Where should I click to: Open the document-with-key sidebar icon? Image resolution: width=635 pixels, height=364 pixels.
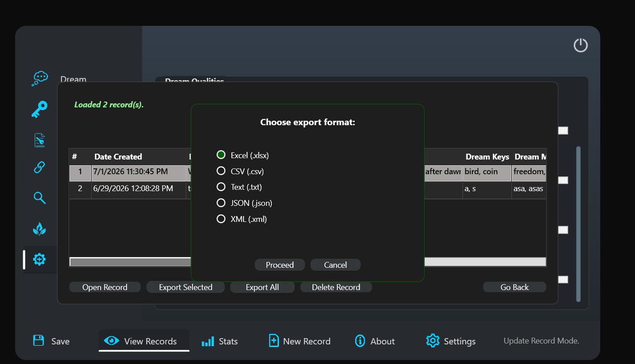[x=40, y=140]
